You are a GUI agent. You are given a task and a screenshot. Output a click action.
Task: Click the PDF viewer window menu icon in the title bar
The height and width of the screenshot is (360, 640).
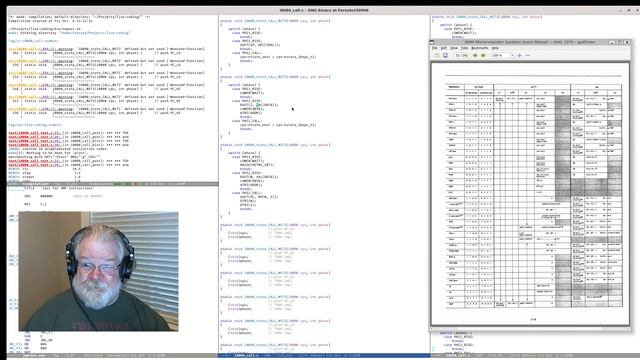pos(432,42)
